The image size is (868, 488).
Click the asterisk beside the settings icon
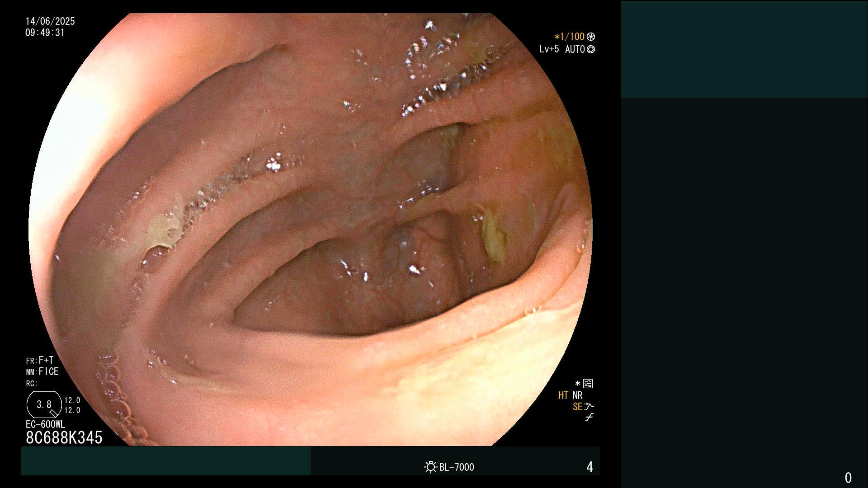click(577, 384)
